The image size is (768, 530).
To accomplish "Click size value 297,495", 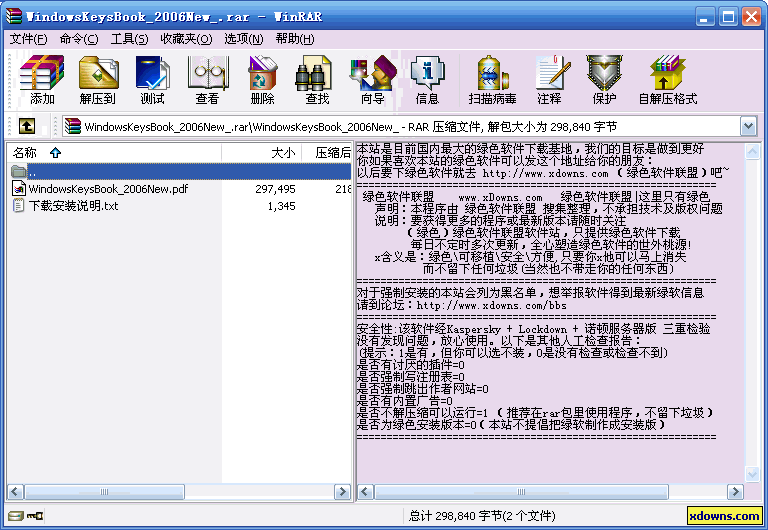I will 275,189.
